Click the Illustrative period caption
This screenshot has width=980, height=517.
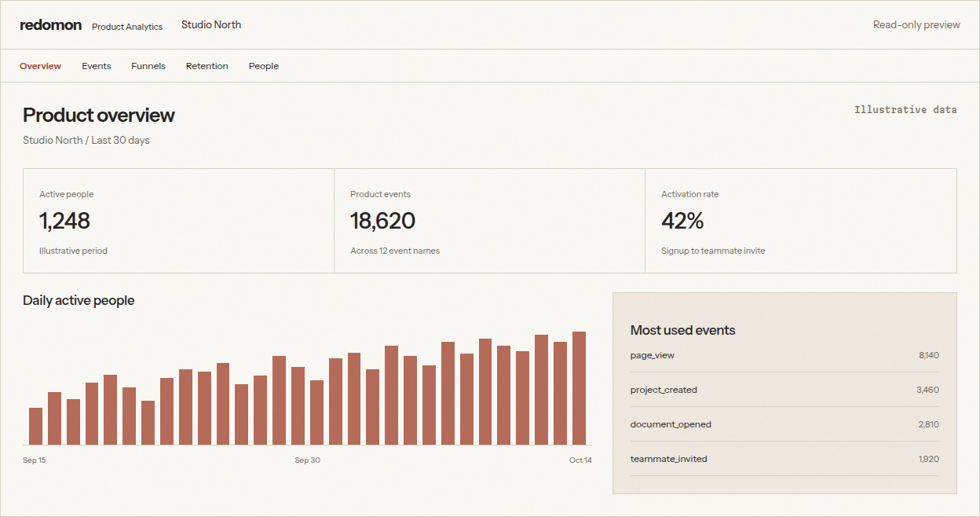pos(73,251)
